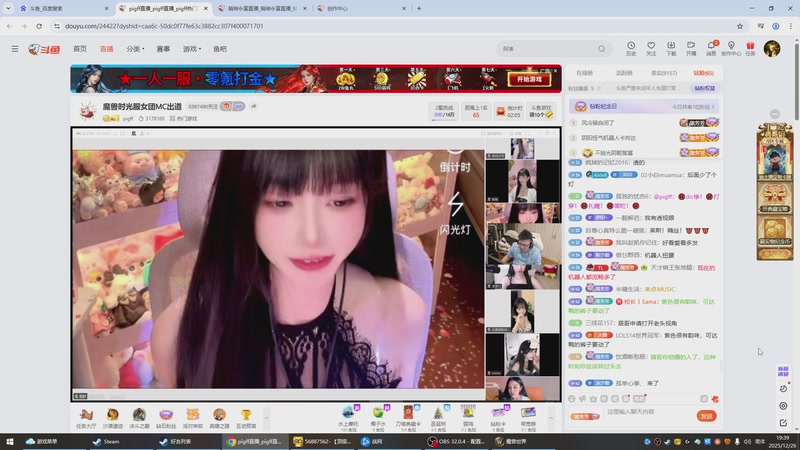Screen dimensions: 800x450
Task: Click the 发送 send button
Action: pyautogui.click(x=706, y=416)
